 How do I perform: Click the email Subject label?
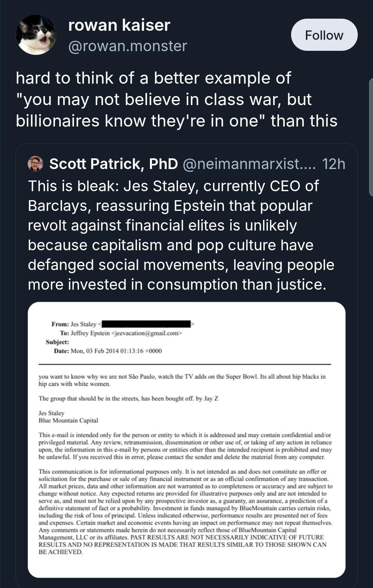57,342
